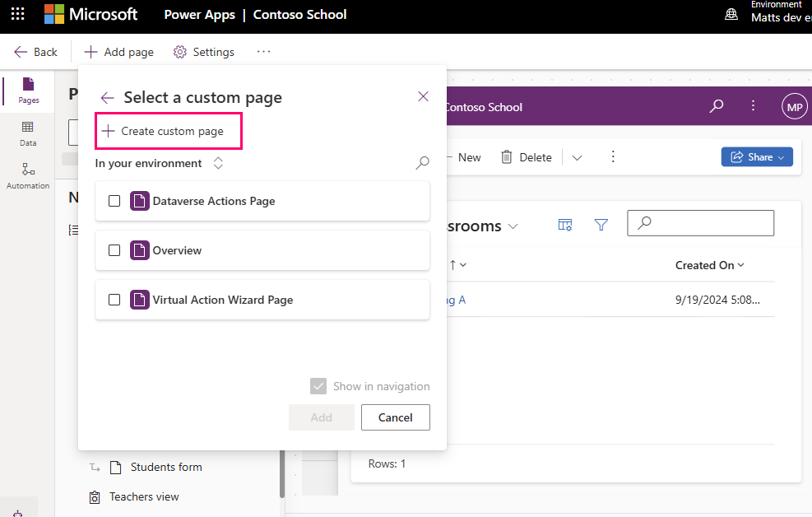Image resolution: width=812 pixels, height=517 pixels.
Task: Close the Select a custom page dialog
Action: coord(423,96)
